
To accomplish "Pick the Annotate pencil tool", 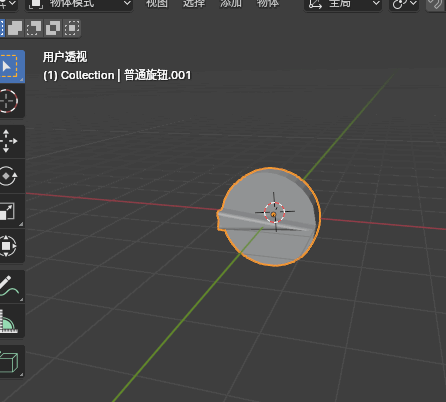I will point(12,286).
